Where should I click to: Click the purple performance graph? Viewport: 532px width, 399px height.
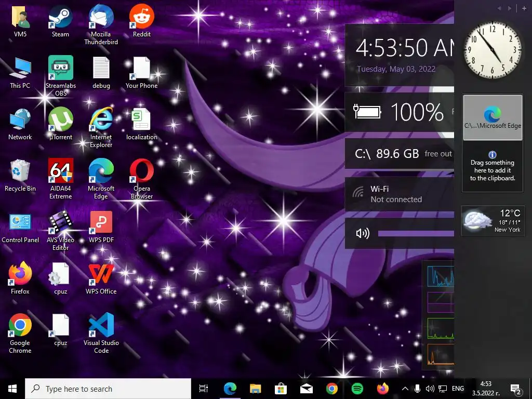coord(441,302)
